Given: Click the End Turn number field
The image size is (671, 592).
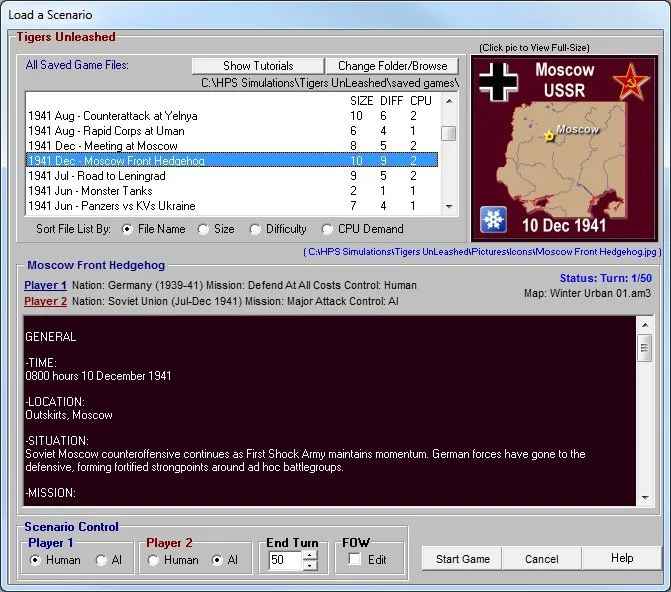Looking at the screenshot, I should click(284, 561).
